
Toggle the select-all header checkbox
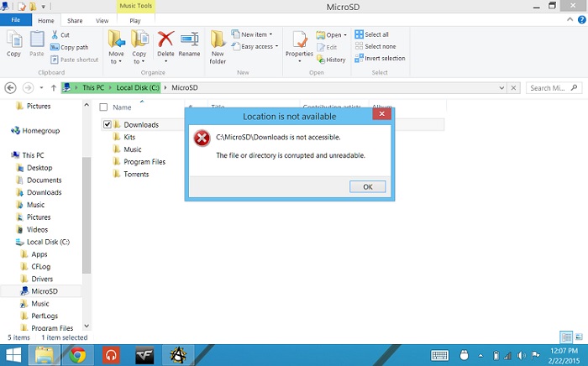[103, 107]
